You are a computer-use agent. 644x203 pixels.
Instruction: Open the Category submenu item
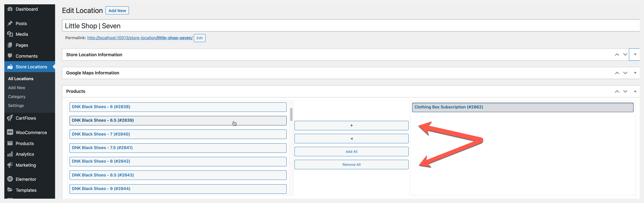(17, 96)
